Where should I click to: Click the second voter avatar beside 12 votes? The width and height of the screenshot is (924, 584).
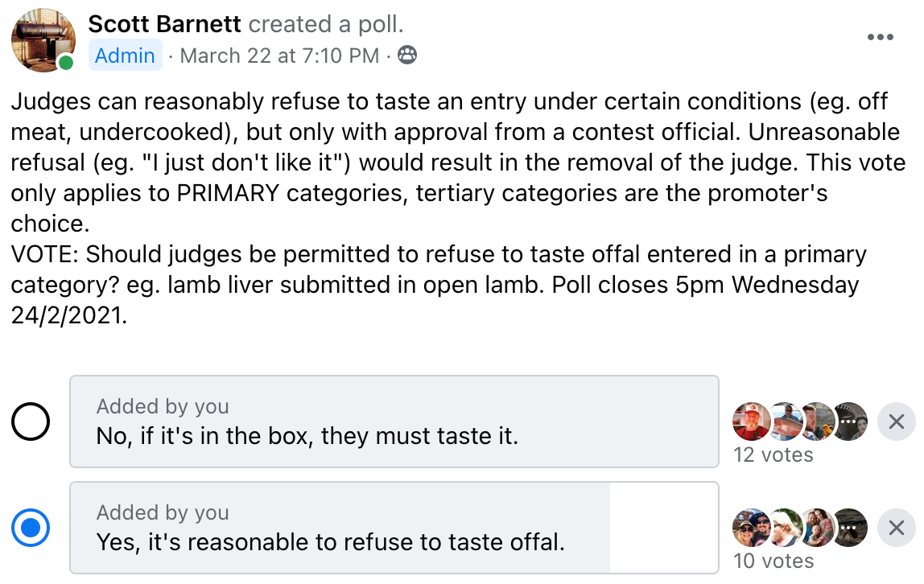click(786, 422)
